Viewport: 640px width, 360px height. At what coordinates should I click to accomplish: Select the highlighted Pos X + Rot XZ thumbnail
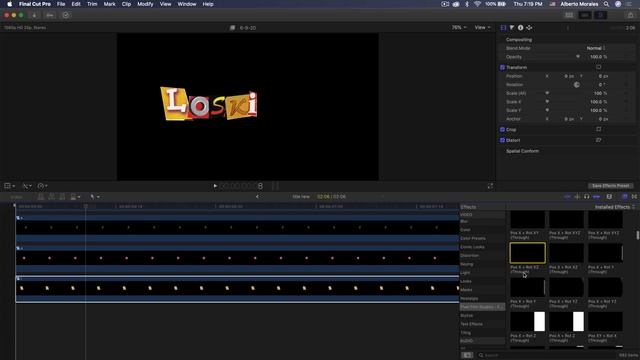click(x=527, y=253)
